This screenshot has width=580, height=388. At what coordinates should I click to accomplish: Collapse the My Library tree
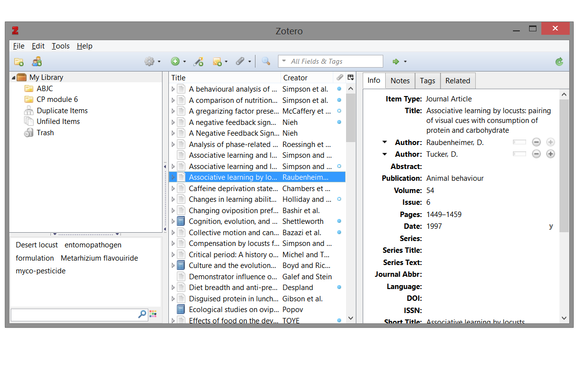tap(13, 78)
